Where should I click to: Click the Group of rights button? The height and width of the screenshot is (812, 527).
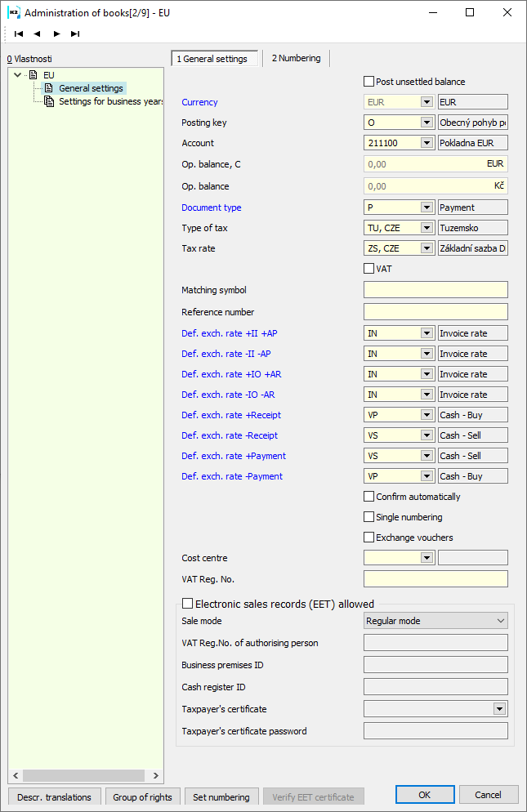(142, 797)
